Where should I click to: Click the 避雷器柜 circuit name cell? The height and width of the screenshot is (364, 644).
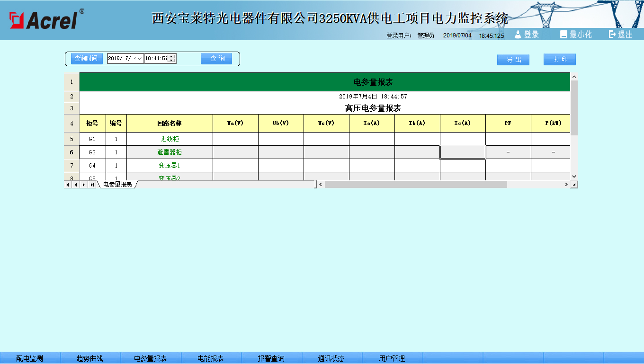point(170,152)
